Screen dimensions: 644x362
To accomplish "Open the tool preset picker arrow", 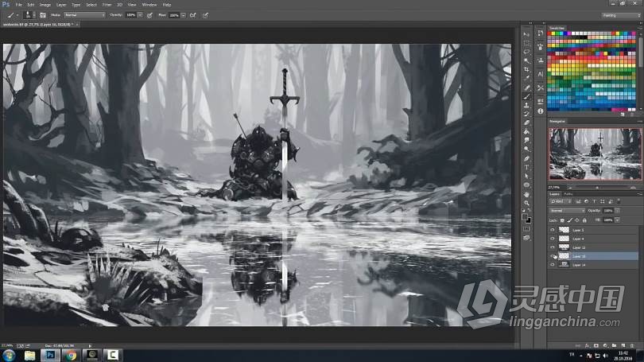I will (17, 15).
